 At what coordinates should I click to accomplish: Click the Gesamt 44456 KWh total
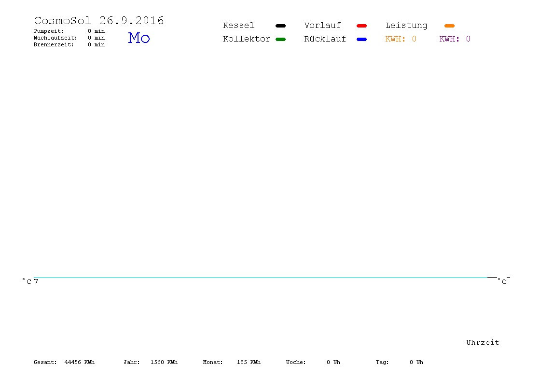(64, 362)
